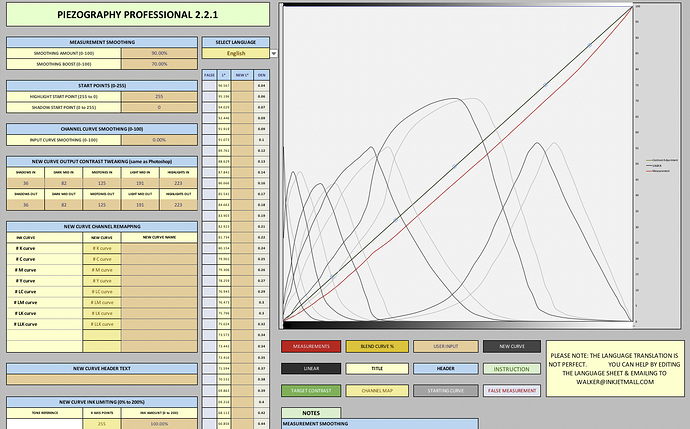Click the dark NEW CURVE legend box
Screen dimensions: 690x429
pos(512,346)
